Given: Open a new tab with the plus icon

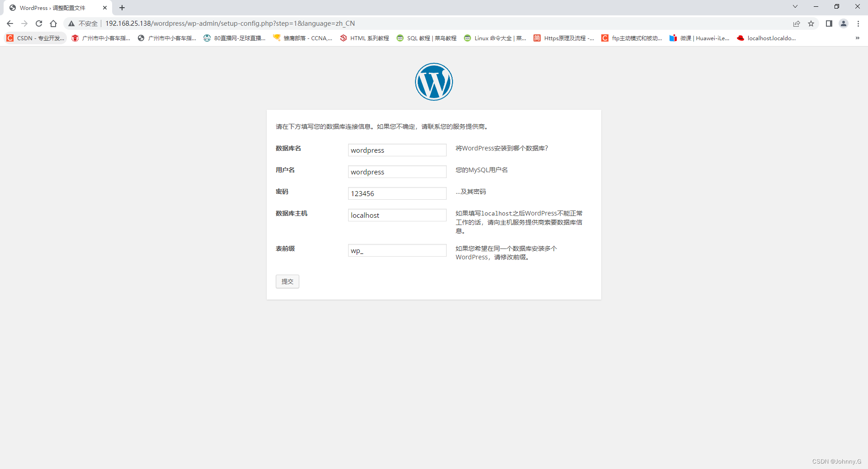Looking at the screenshot, I should click(x=122, y=8).
